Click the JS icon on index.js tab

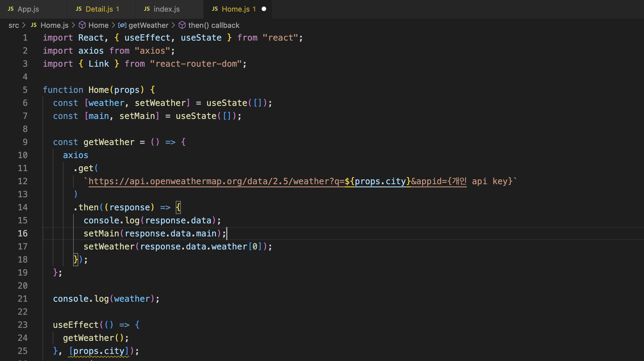pos(147,9)
